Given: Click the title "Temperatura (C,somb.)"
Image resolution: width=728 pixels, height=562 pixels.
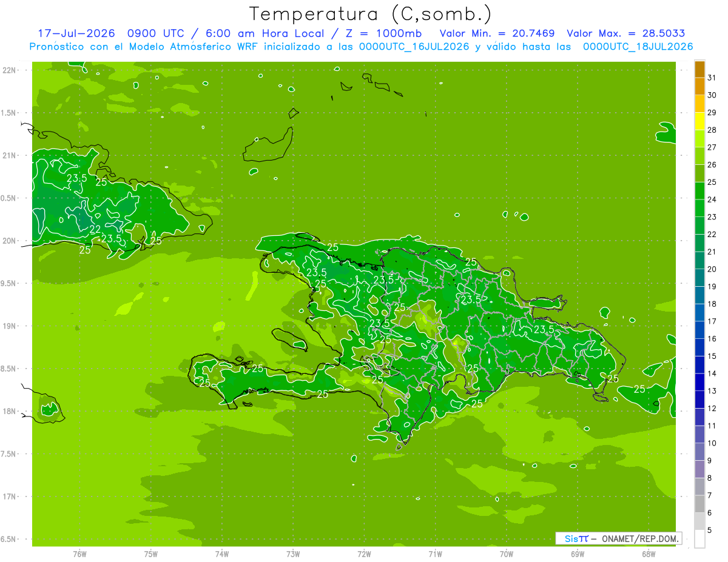Looking at the screenshot, I should pyautogui.click(x=371, y=15).
